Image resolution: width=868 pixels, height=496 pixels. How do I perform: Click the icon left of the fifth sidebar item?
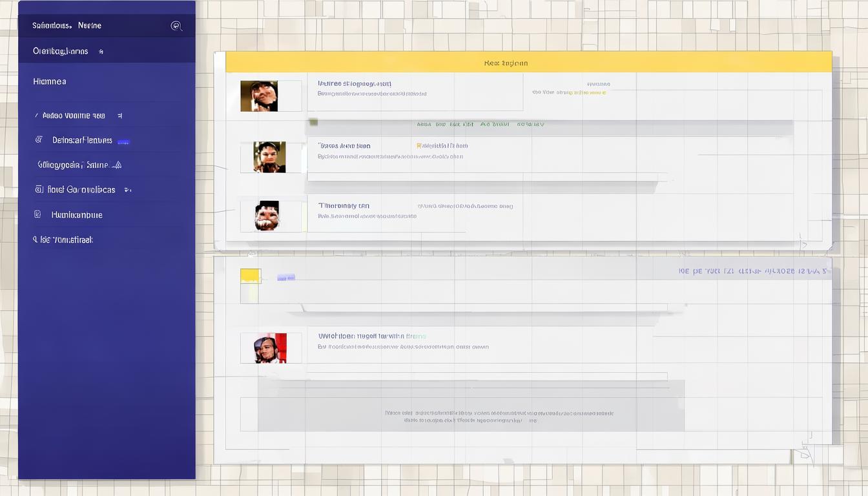[x=37, y=214]
